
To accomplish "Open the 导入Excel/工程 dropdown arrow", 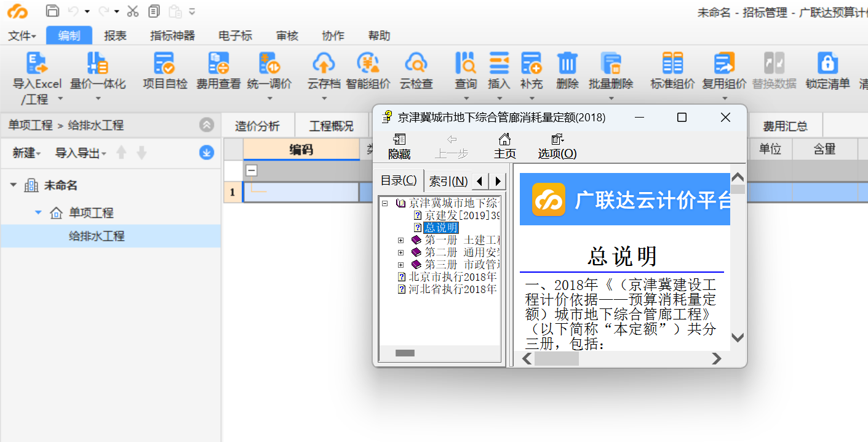I will (60, 99).
